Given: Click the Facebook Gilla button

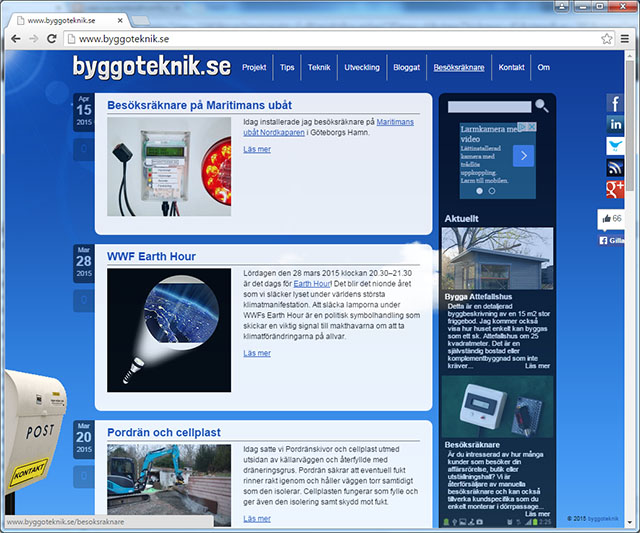Looking at the screenshot, I should (x=611, y=241).
